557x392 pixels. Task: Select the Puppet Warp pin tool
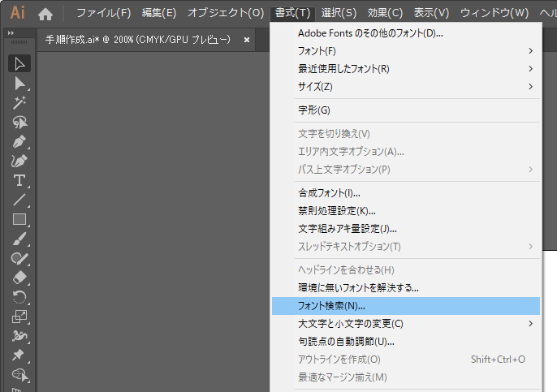(x=19, y=355)
